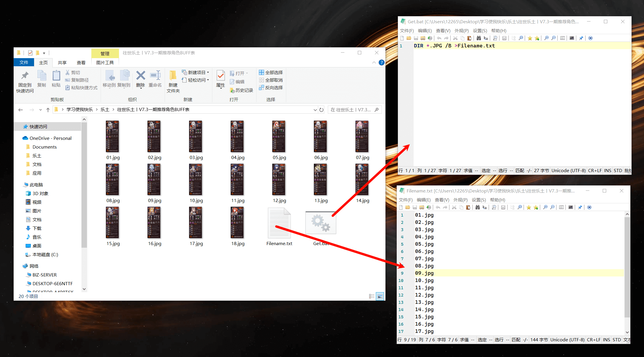Click the refresh icon beside address bar
Image resolution: width=644 pixels, height=357 pixels.
click(321, 110)
